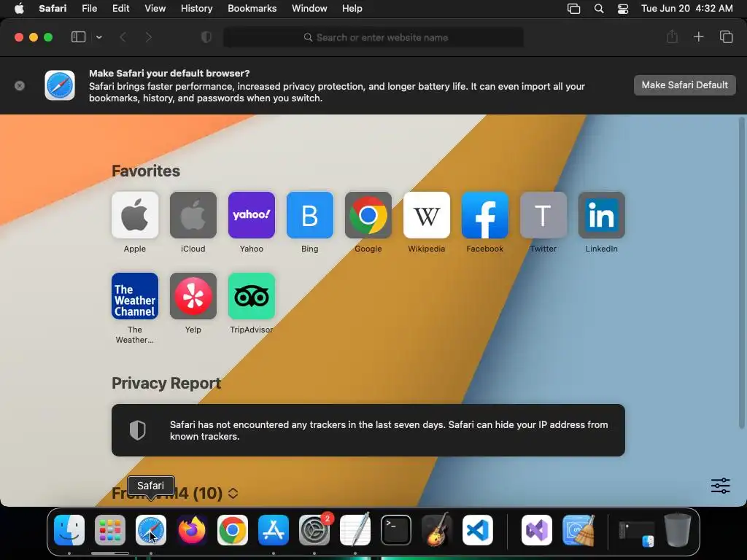Click the Privacy Report heading

166,383
